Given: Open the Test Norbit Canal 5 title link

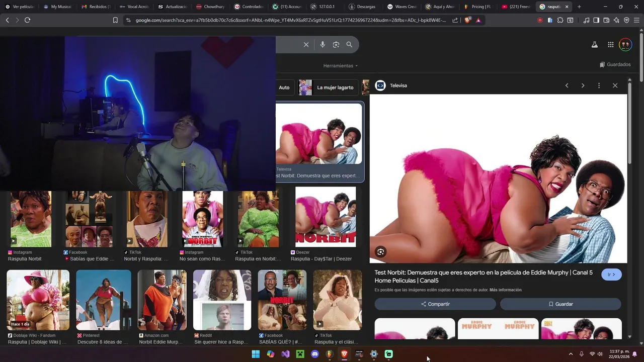Looking at the screenshot, I should [x=484, y=277].
